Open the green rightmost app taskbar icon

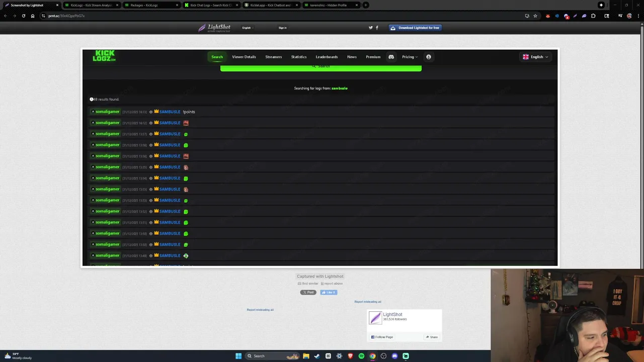[x=406, y=356]
